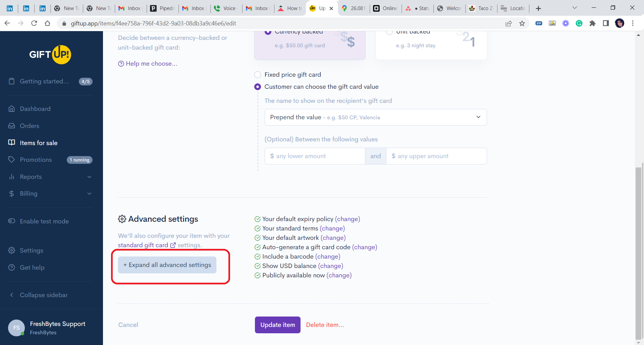644x345 pixels.
Task: Select Customer can choose the value option
Action: point(258,87)
